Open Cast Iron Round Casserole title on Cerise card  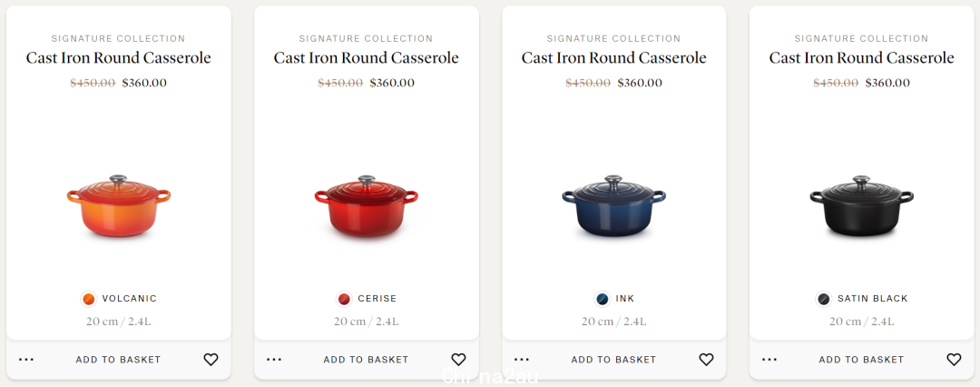(x=367, y=58)
